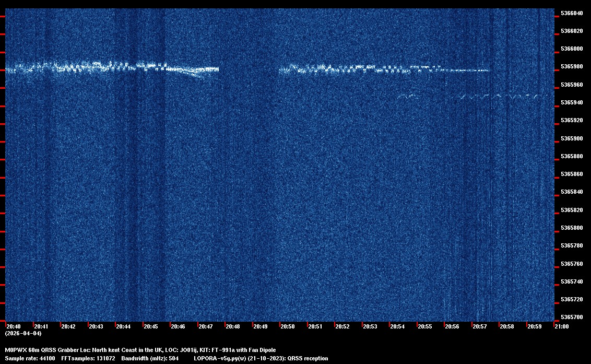
Task: Click the 5365960 frequency label
Action: [x=572, y=85]
